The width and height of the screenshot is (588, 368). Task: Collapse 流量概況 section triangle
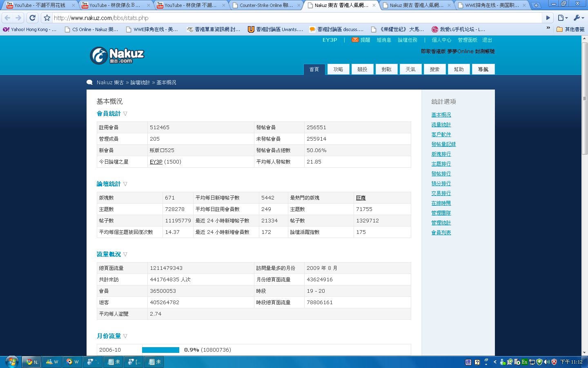tap(125, 254)
